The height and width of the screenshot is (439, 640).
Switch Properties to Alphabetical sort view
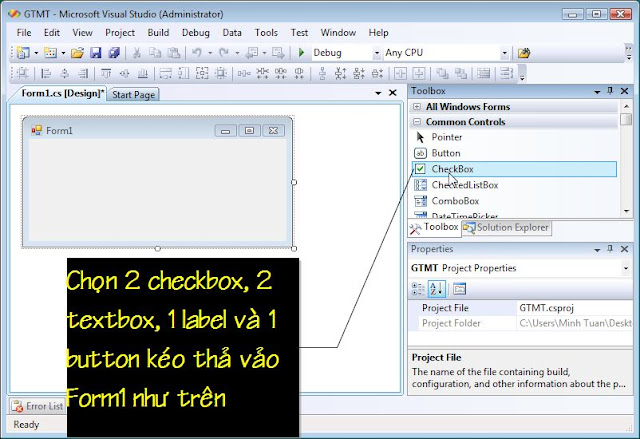tap(436, 289)
